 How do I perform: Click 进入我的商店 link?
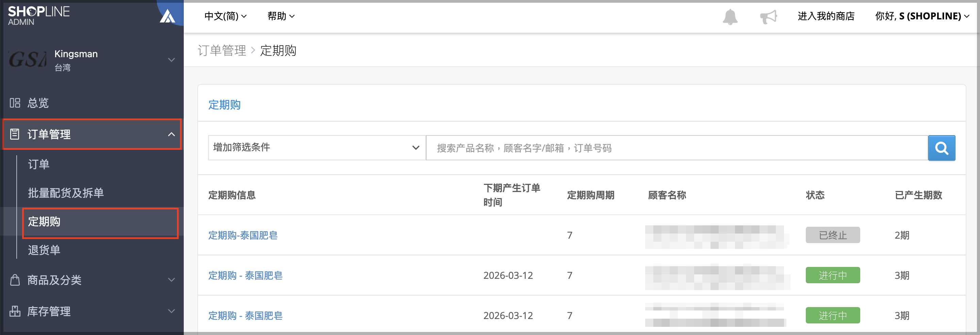tap(826, 16)
